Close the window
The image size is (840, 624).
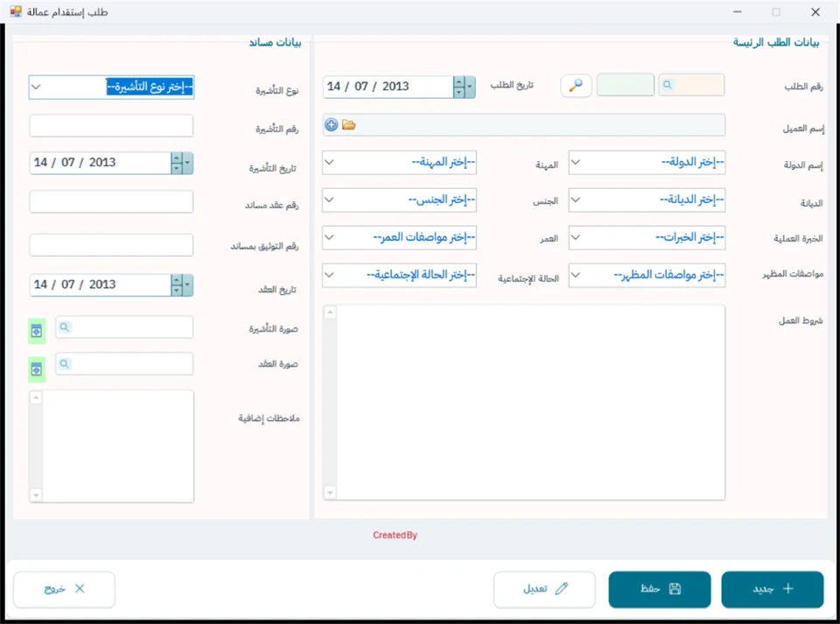point(815,11)
